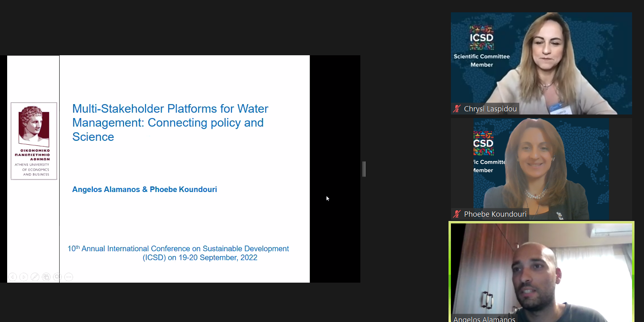Click the Angelos Alamanos name label
Image resolution: width=644 pixels, height=322 pixels.
484,319
